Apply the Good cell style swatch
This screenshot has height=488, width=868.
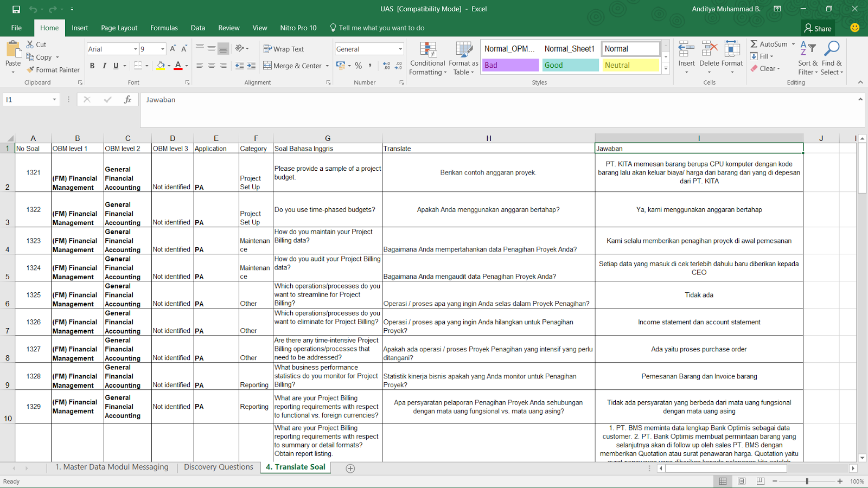click(x=570, y=65)
